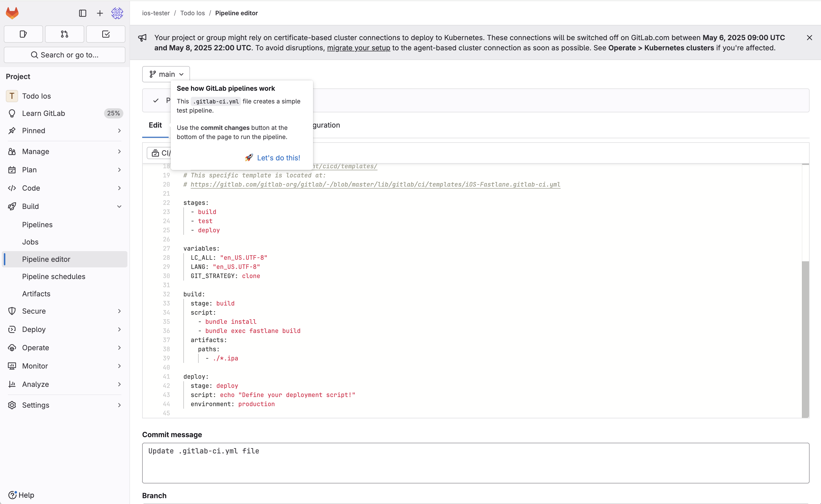Dismiss the Kubernetes announcement banner

809,38
